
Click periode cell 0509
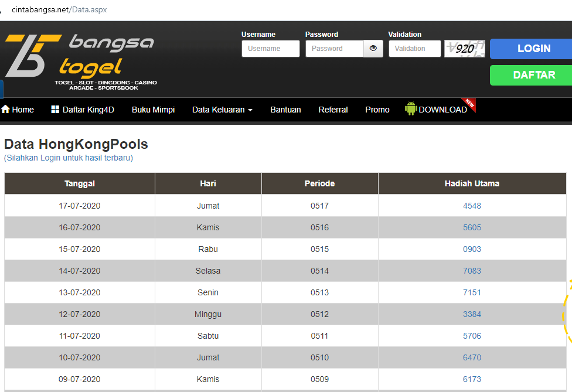319,379
